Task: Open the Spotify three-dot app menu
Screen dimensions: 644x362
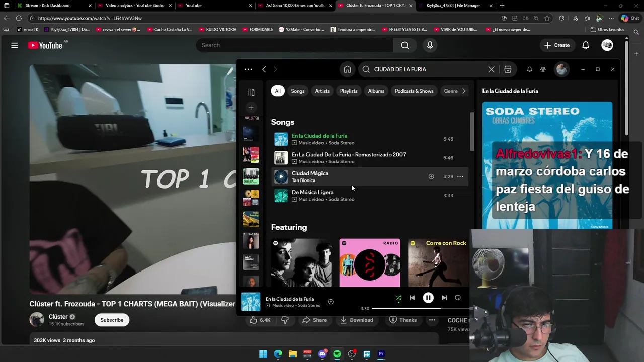Action: pos(248,69)
